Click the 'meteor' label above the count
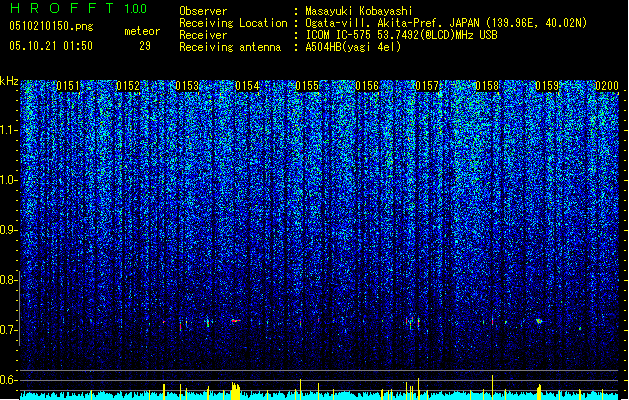 point(142,31)
